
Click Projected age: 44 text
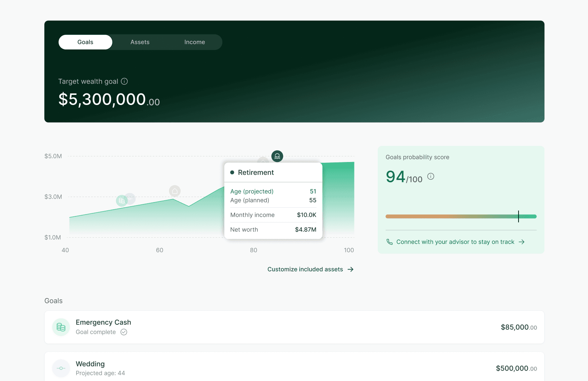100,373
